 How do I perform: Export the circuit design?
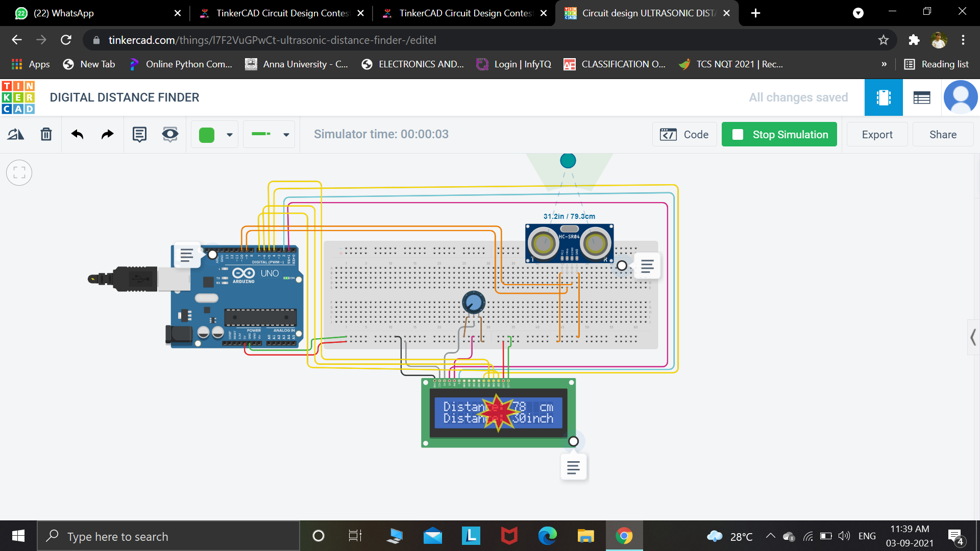(x=877, y=134)
